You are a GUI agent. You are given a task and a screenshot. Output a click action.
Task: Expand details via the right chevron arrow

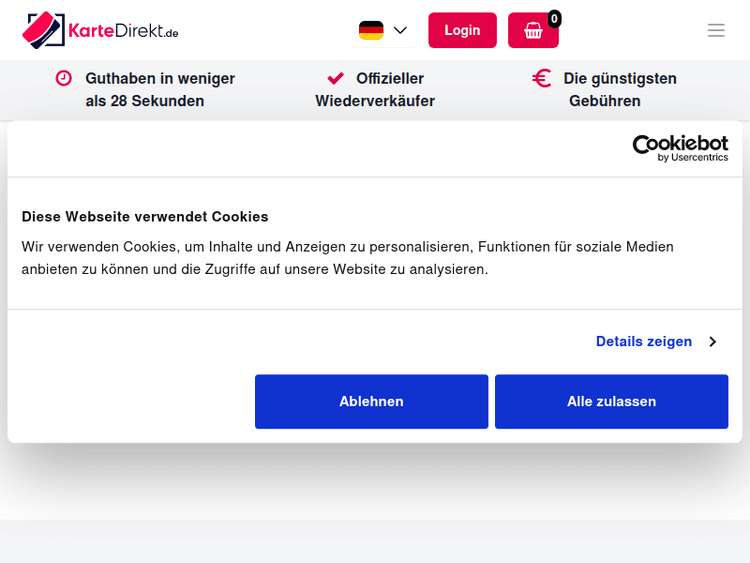pyautogui.click(x=713, y=341)
